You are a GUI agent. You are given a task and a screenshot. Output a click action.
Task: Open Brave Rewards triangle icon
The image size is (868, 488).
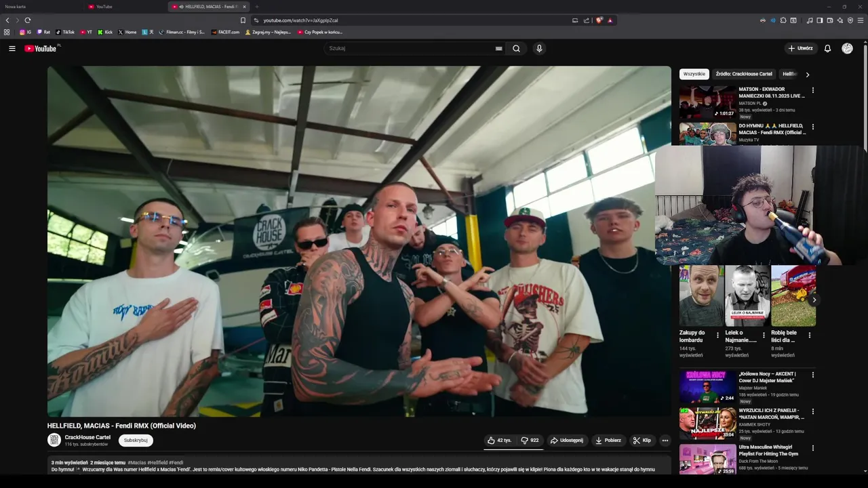pos(610,20)
